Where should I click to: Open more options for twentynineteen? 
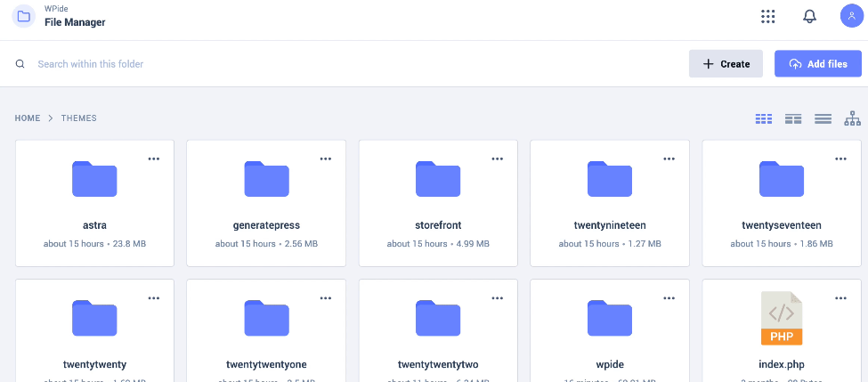click(669, 158)
